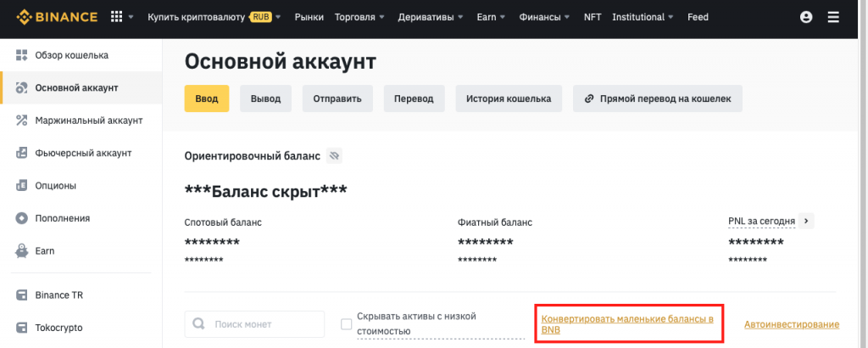
Task: Open Купить криптовалюту RUB dropdown
Action: click(x=214, y=17)
